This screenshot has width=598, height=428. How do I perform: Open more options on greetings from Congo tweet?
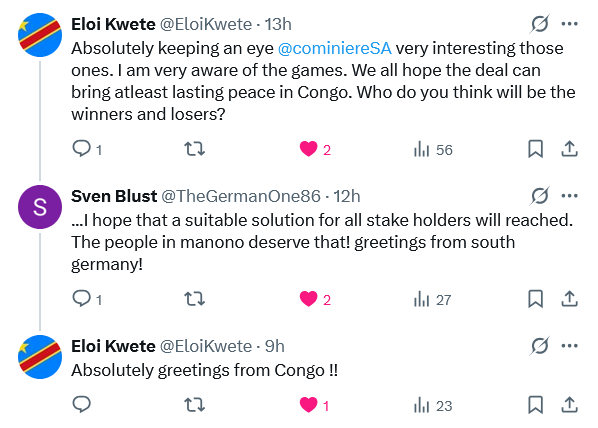click(569, 346)
